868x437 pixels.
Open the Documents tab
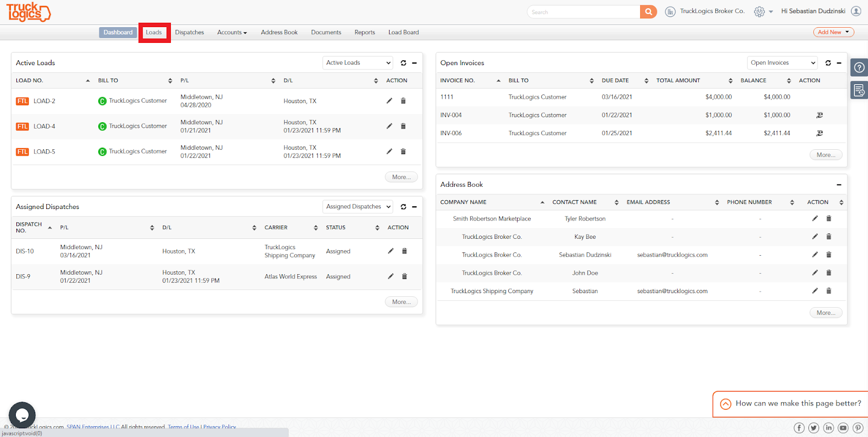click(326, 33)
